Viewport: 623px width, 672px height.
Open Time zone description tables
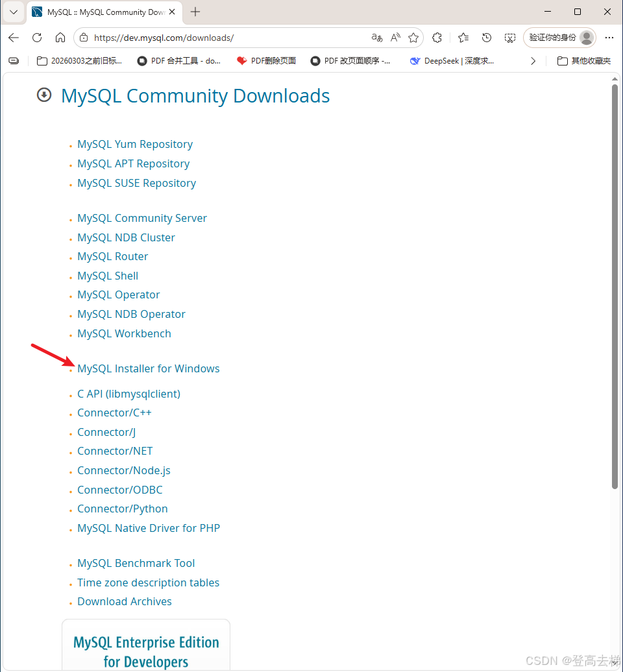point(149,583)
